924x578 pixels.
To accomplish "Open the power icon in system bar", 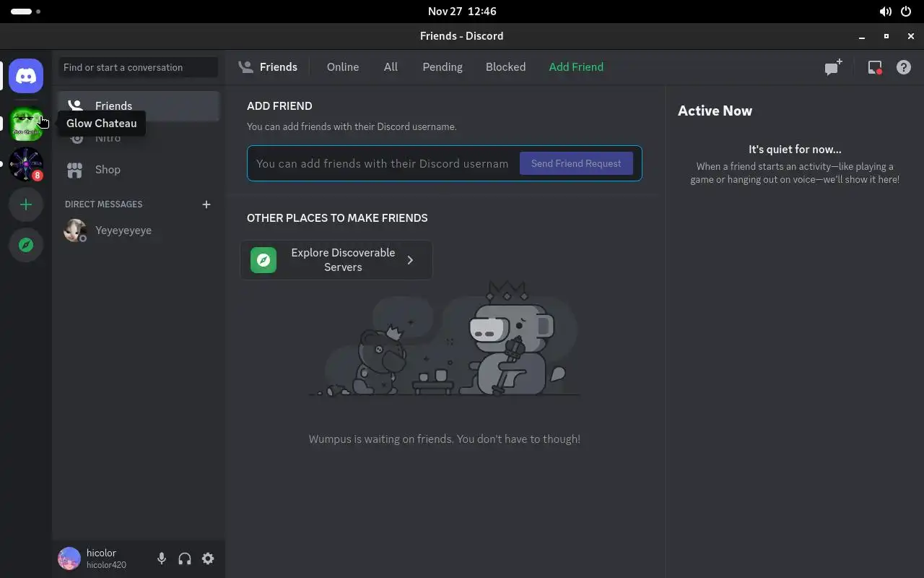I will coord(907,12).
